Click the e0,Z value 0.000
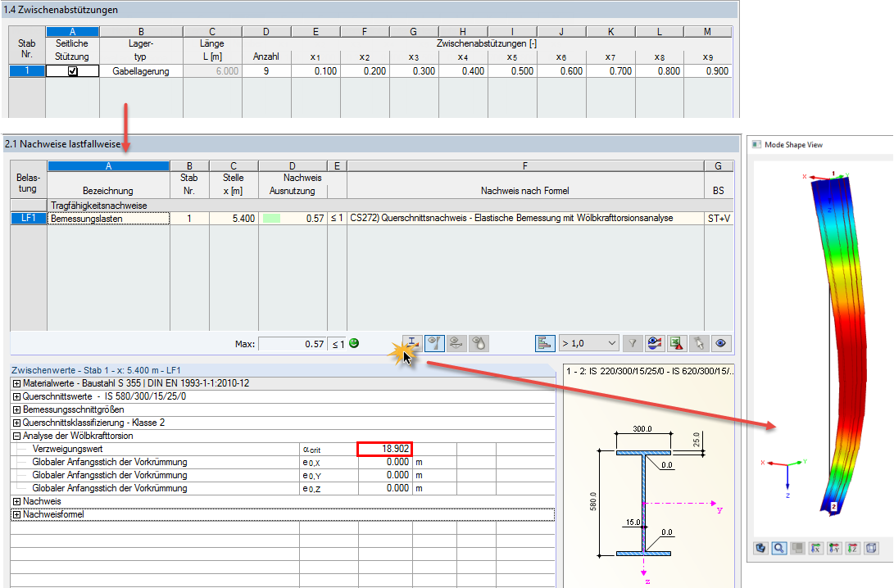The height and width of the screenshot is (588, 894). pos(385,488)
